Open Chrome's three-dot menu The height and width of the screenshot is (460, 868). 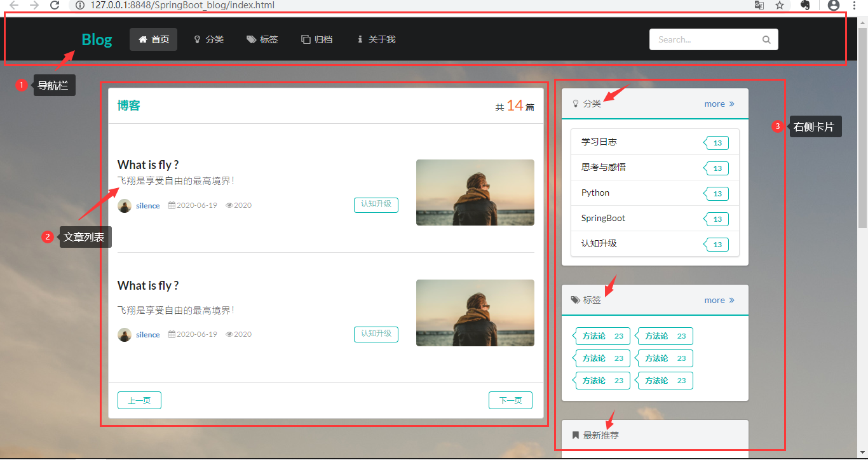tap(855, 5)
